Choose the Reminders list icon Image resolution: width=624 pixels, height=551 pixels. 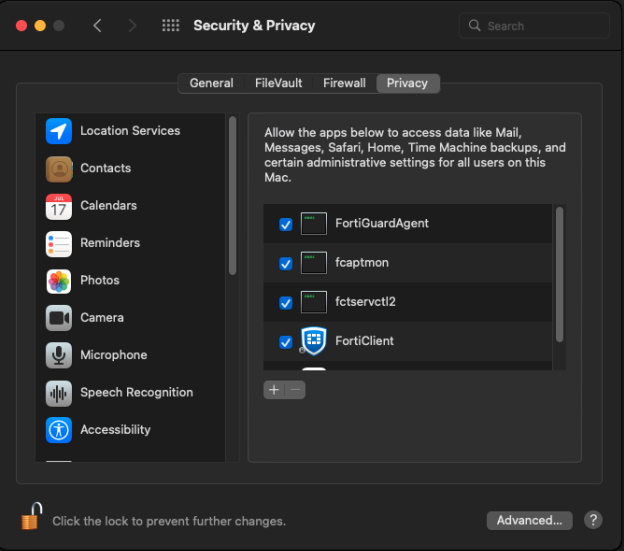pos(58,244)
